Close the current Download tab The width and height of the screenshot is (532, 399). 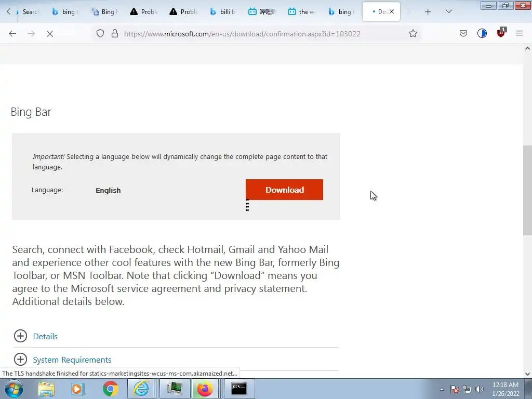(392, 11)
